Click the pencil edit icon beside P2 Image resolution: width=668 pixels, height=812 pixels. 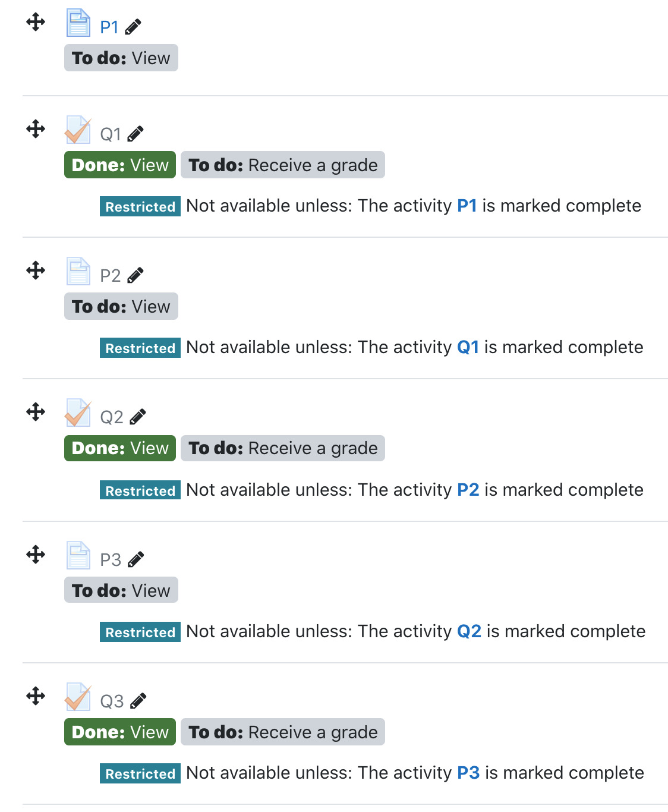pos(136,275)
